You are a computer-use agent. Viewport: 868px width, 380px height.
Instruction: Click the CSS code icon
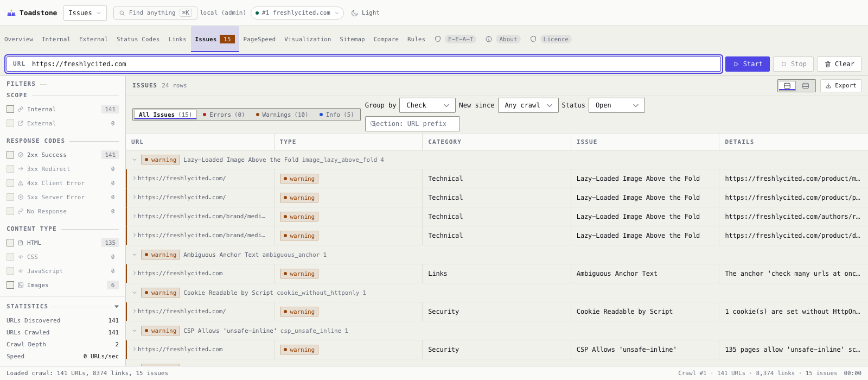coord(21,257)
